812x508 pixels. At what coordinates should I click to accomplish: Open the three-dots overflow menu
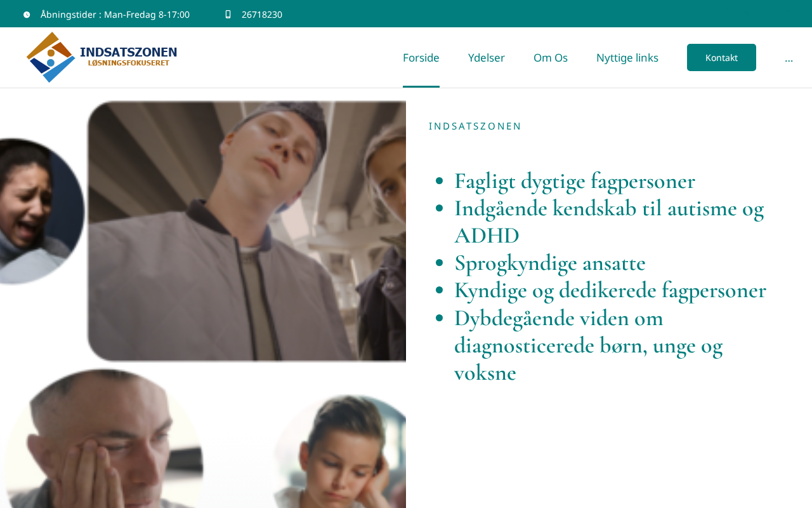pos(789,58)
